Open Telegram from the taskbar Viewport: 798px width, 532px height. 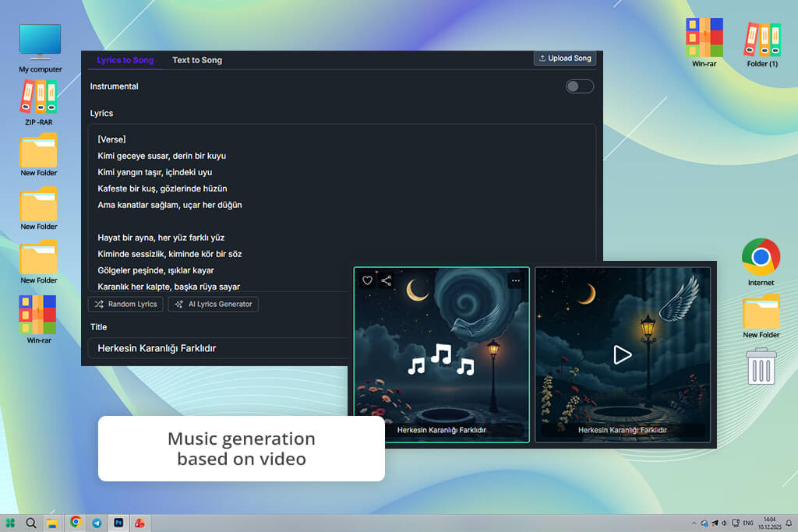pos(97,523)
